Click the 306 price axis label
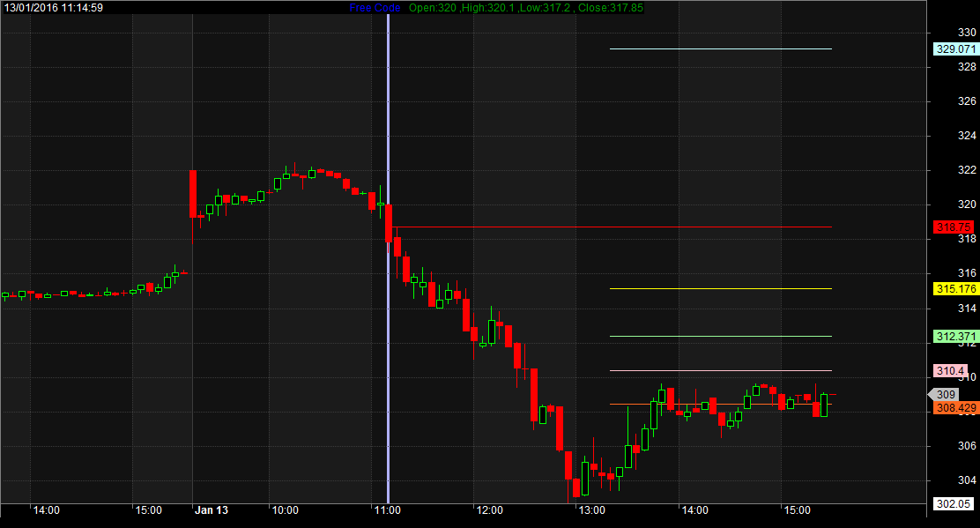 click(x=967, y=445)
